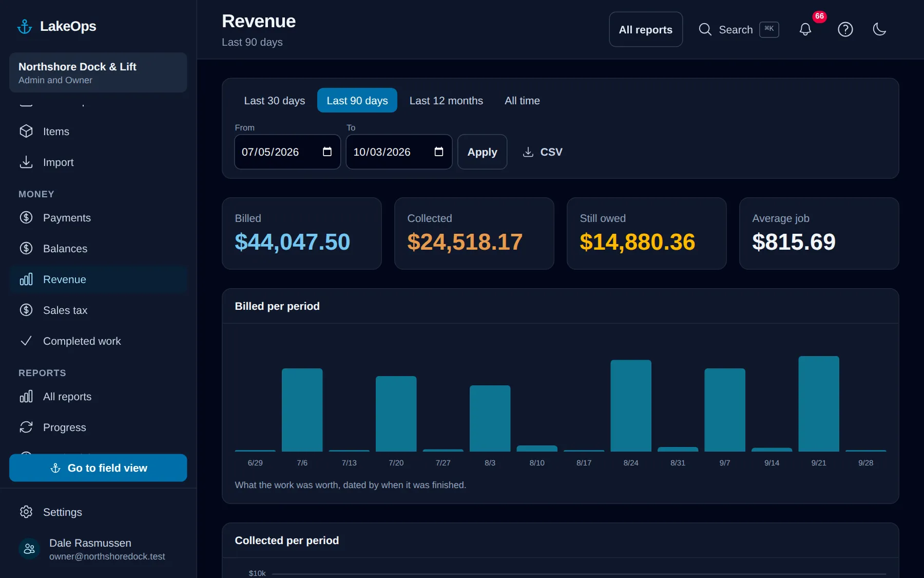The height and width of the screenshot is (578, 924).
Task: Click the Progress refresh icon
Action: tap(26, 427)
